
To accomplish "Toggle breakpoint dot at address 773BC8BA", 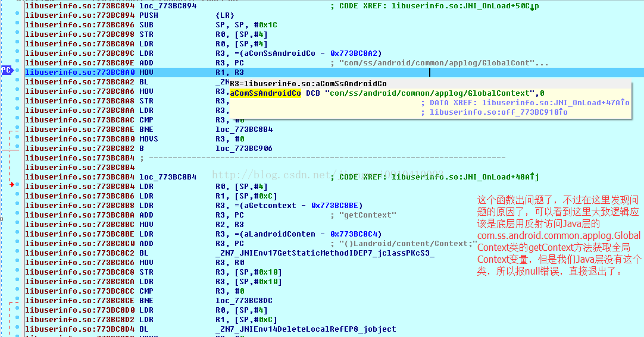I will (17, 213).
